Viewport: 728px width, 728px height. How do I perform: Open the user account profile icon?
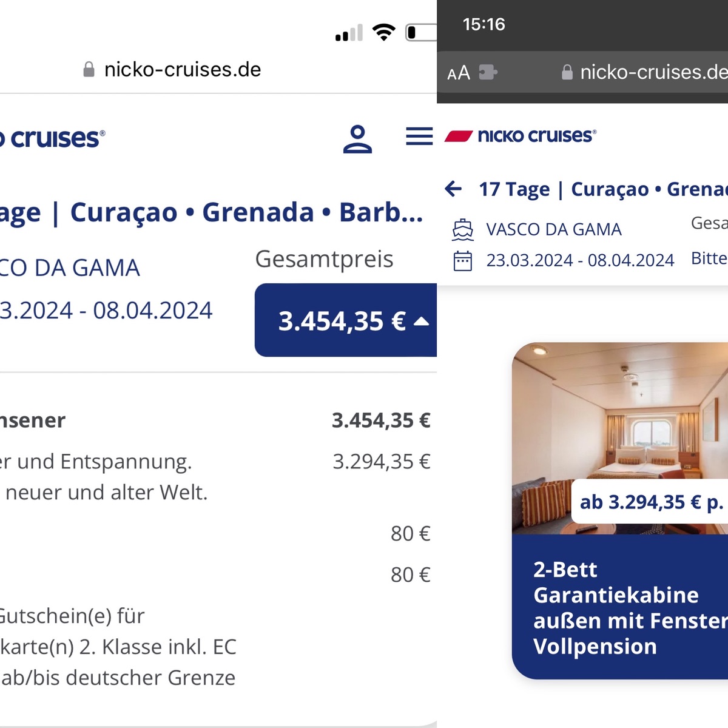pos(357,139)
